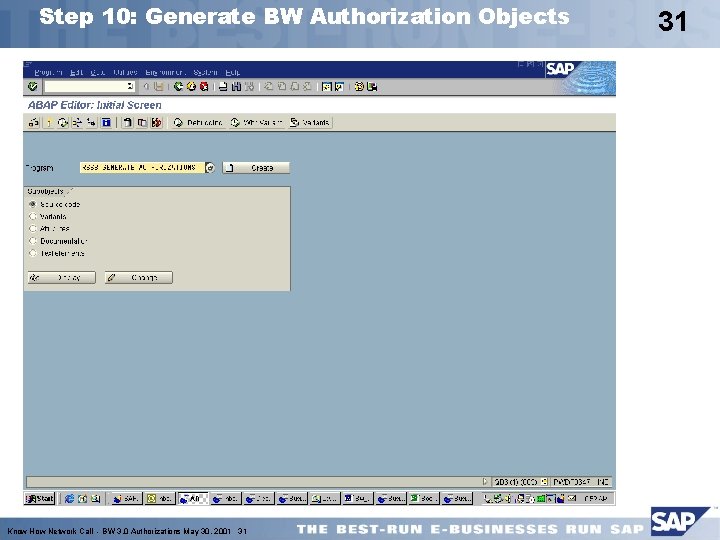Click the Where-Used List icon
This screenshot has height=540, width=720.
point(77,123)
